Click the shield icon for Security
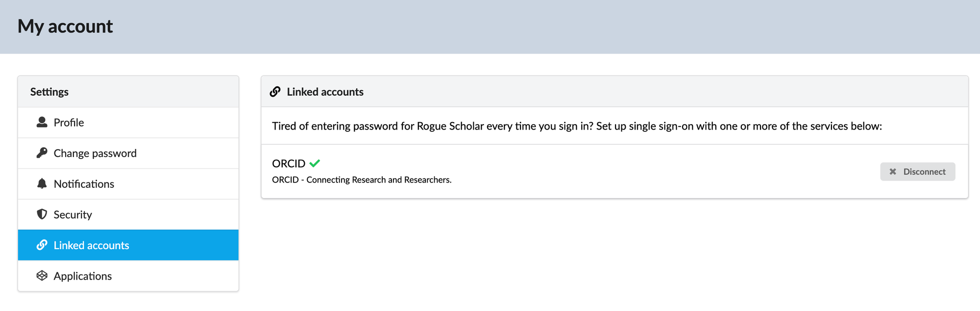Viewport: 980px width, 311px height. [42, 214]
